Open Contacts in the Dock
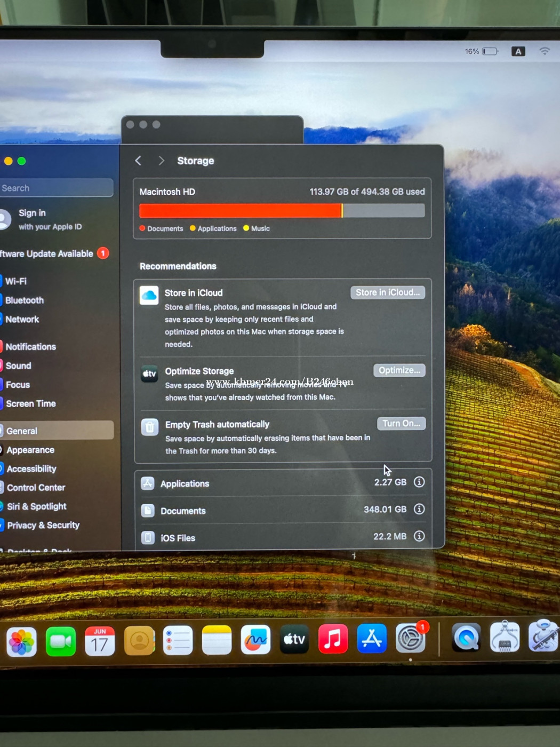This screenshot has width=560, height=747. [x=139, y=640]
